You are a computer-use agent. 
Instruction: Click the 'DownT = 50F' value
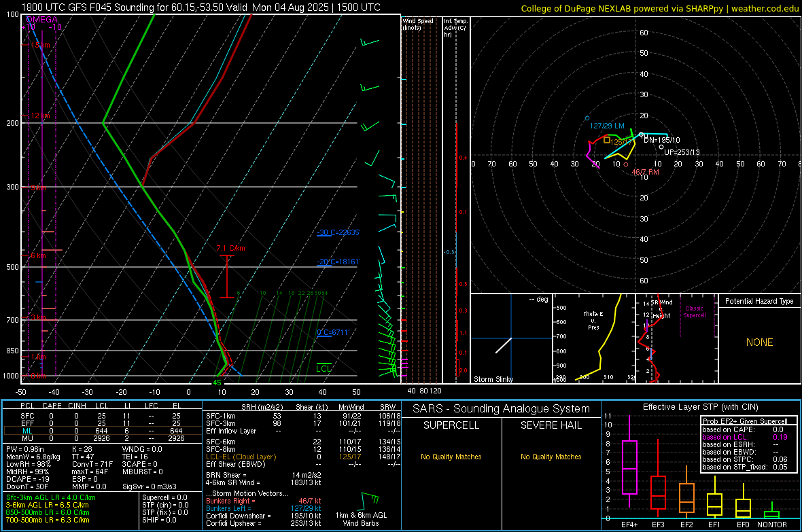[x=27, y=486]
